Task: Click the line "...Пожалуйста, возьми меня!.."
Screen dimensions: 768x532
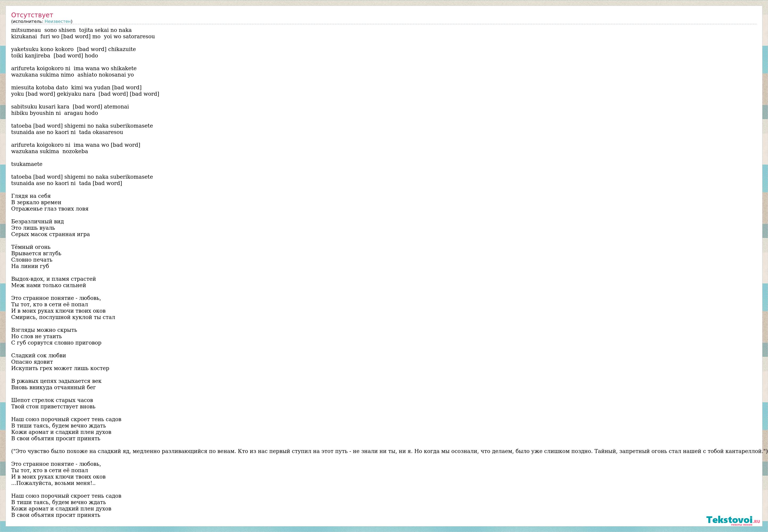Action: pyautogui.click(x=53, y=484)
